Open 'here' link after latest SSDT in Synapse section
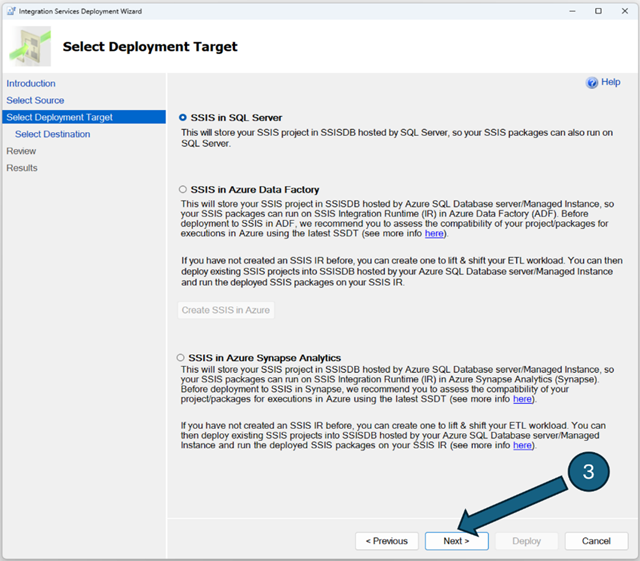Image resolution: width=640 pixels, height=561 pixels. pos(522,399)
